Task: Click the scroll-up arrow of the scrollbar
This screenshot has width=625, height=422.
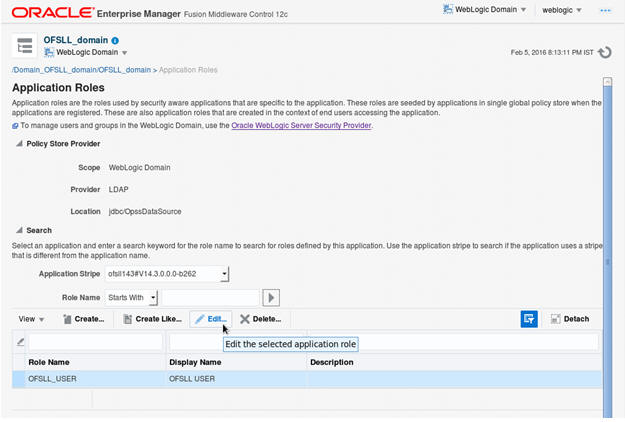Action: click(x=607, y=82)
